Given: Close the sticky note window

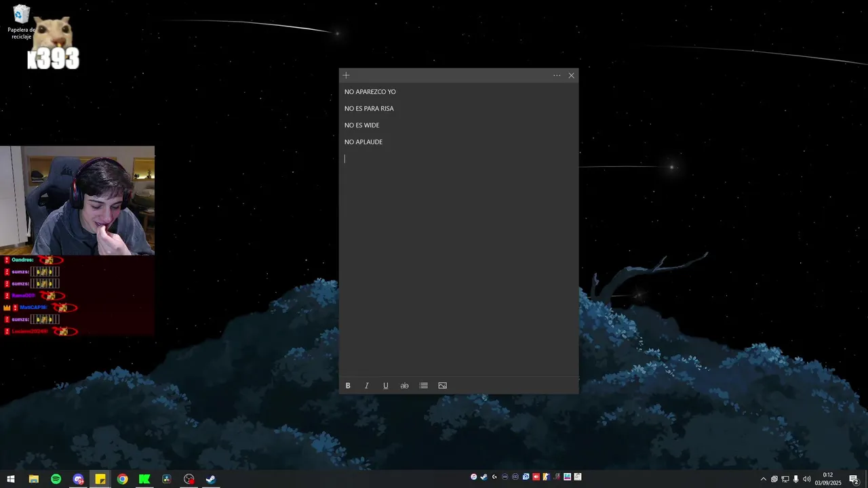Looking at the screenshot, I should (572, 75).
